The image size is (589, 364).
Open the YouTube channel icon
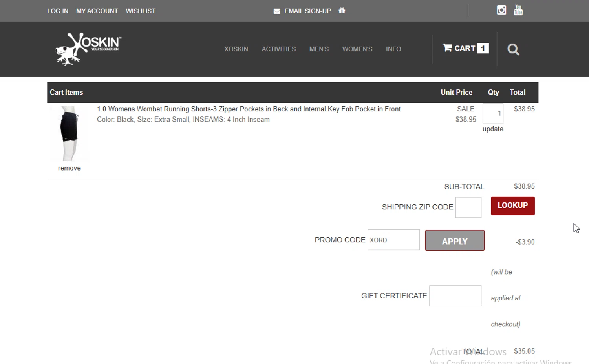pos(518,10)
